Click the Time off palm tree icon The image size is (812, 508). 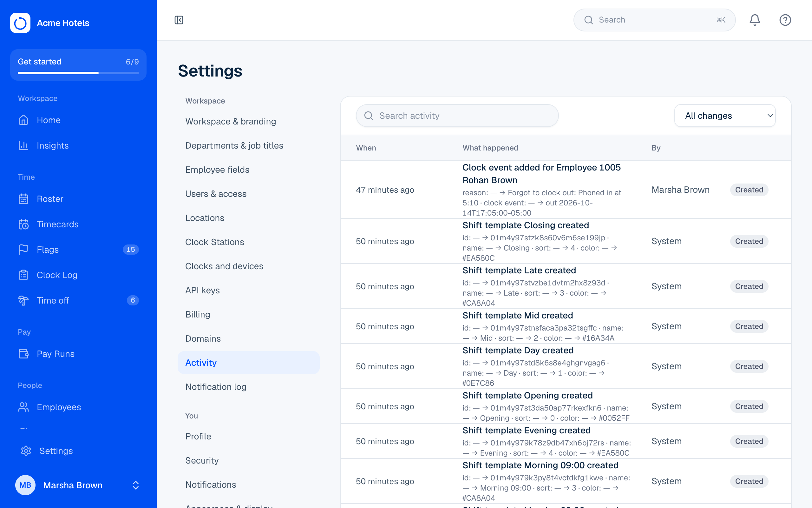23,300
